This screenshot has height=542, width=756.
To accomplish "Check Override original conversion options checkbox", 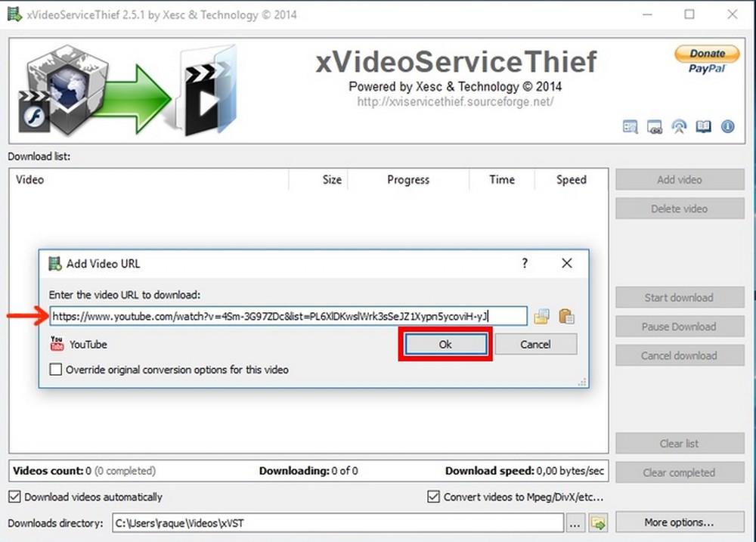I will tap(56, 370).
